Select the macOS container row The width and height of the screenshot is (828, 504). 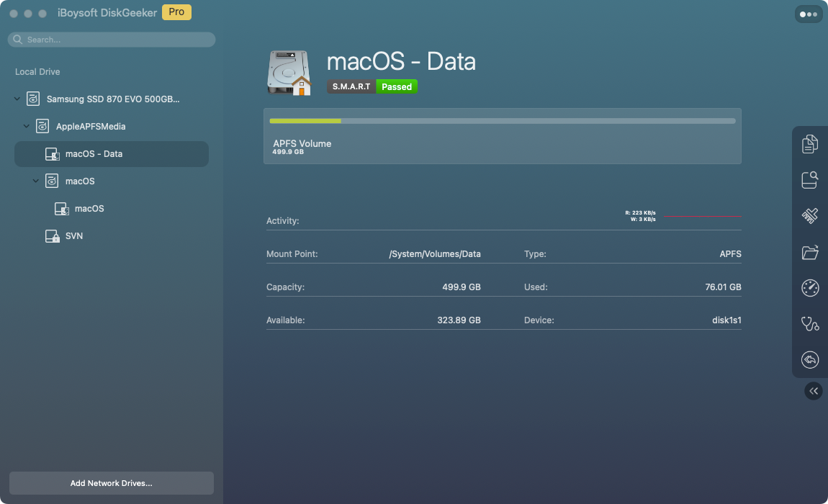click(x=112, y=181)
